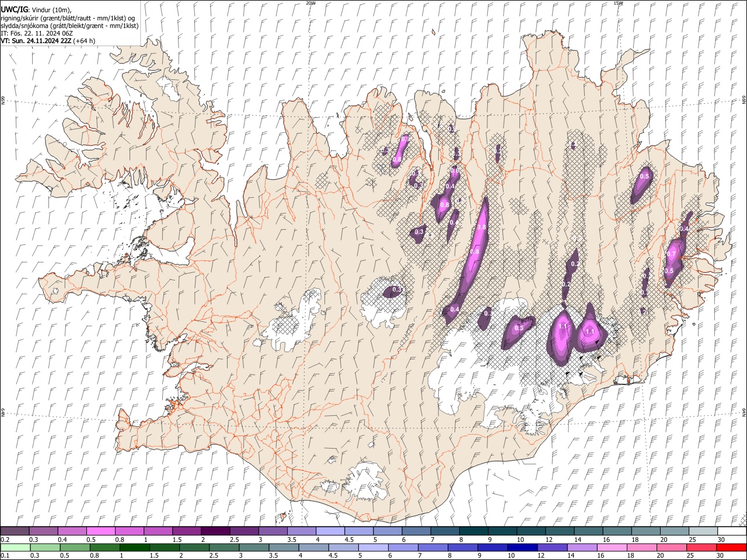The width and height of the screenshot is (747, 560).
Task: Click the 'slydda/snjókoma' legend description line
Action: (x=69, y=26)
